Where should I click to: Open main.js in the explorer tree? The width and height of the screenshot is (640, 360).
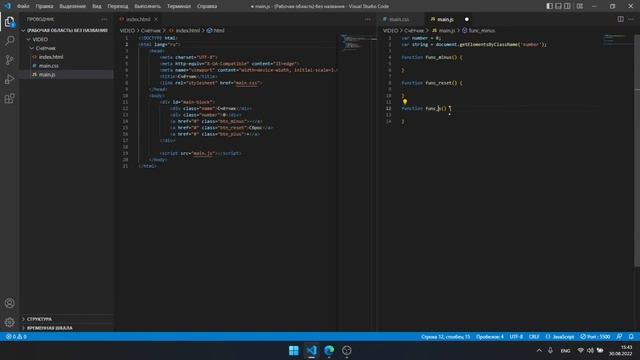click(x=67, y=74)
